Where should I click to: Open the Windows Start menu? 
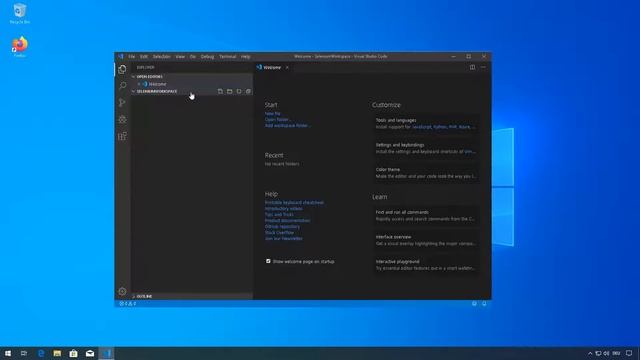click(x=7, y=353)
